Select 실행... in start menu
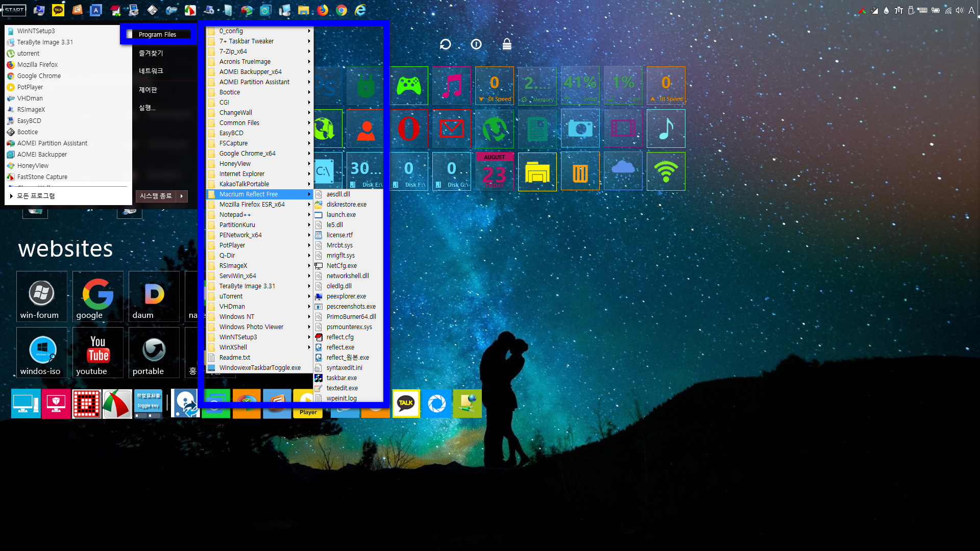The height and width of the screenshot is (551, 980). coord(147,108)
